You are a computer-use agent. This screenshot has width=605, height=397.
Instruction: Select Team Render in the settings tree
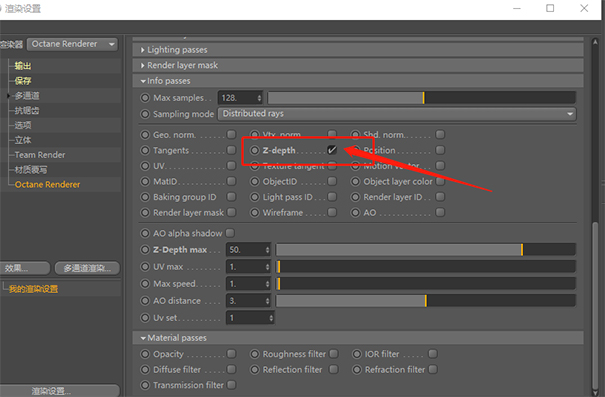coord(40,155)
